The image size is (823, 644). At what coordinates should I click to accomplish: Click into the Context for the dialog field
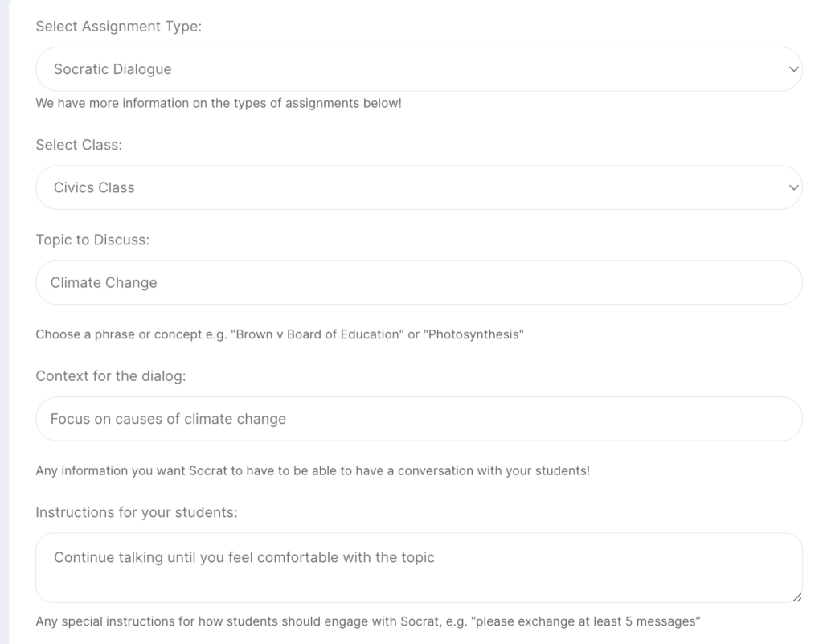click(x=419, y=419)
